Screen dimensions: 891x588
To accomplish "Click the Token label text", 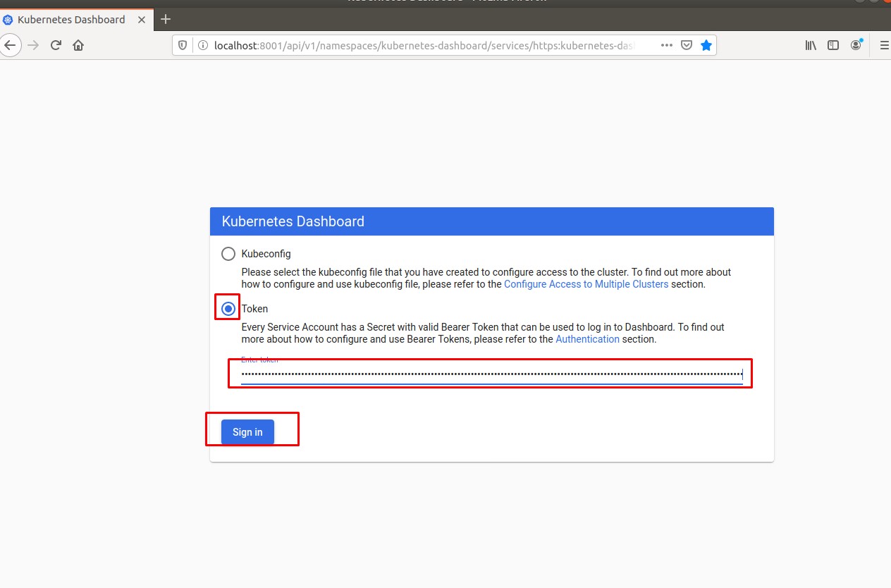I will coord(255,309).
